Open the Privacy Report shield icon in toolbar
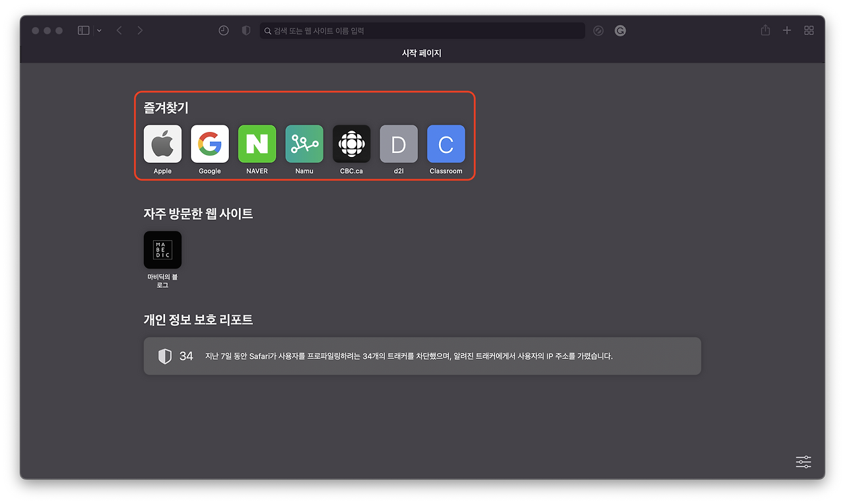The height and width of the screenshot is (504, 845). pos(246,30)
